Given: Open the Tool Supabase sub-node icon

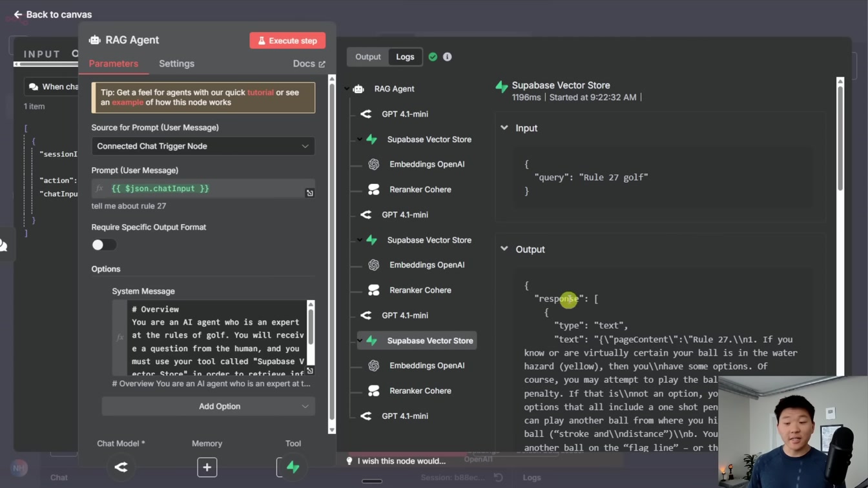Looking at the screenshot, I should pos(293,467).
